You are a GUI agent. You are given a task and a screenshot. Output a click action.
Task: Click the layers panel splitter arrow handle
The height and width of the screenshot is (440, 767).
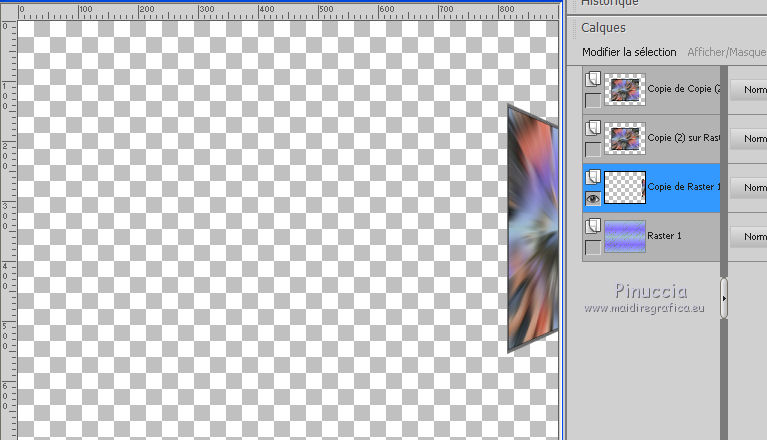click(x=724, y=298)
